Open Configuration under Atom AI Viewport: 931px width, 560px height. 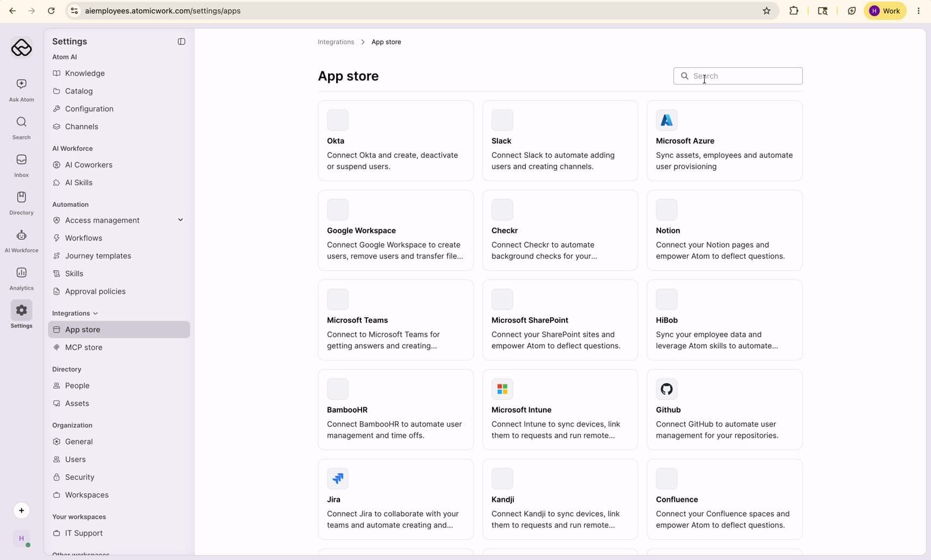pos(119,109)
